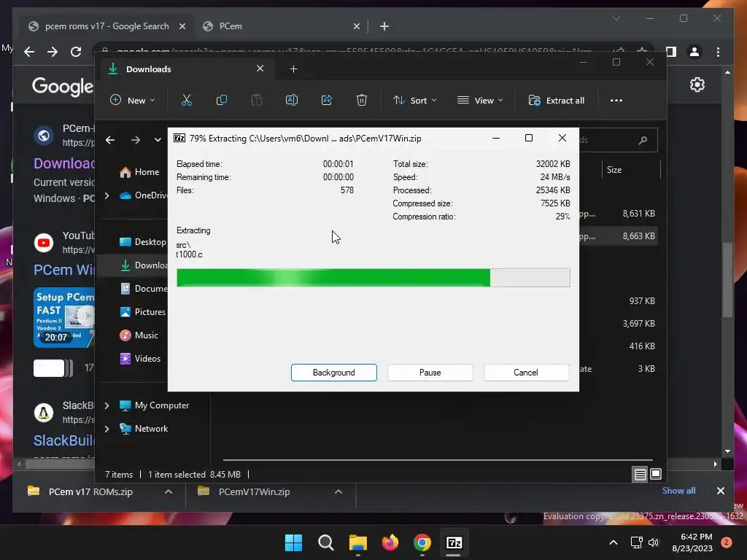This screenshot has width=747, height=560.
Task: Select the Downloads tab in Explorer
Action: click(186, 69)
